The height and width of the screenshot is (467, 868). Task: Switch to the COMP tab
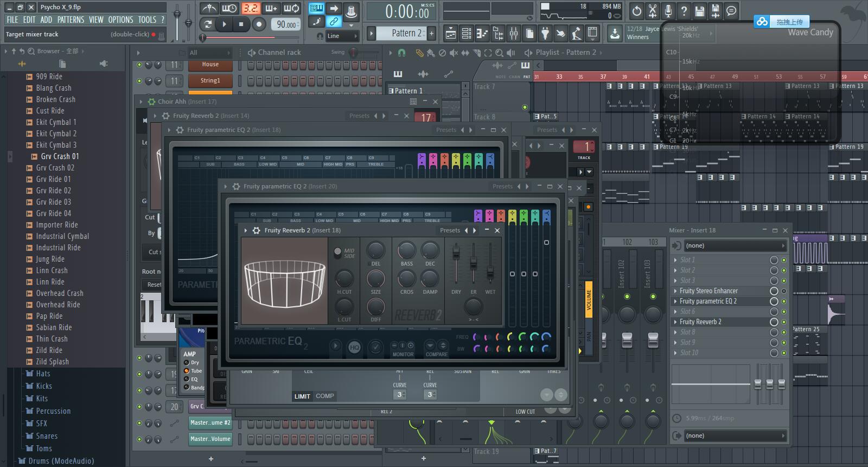click(325, 396)
